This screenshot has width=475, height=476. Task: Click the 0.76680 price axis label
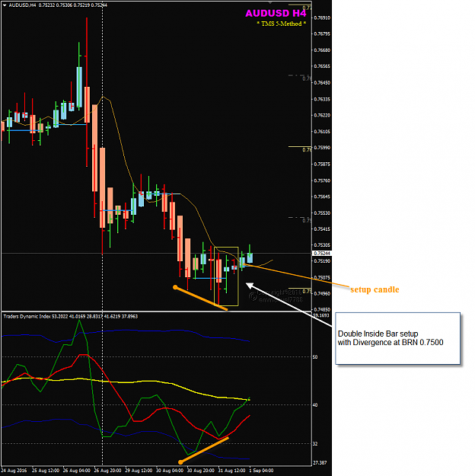322,50
